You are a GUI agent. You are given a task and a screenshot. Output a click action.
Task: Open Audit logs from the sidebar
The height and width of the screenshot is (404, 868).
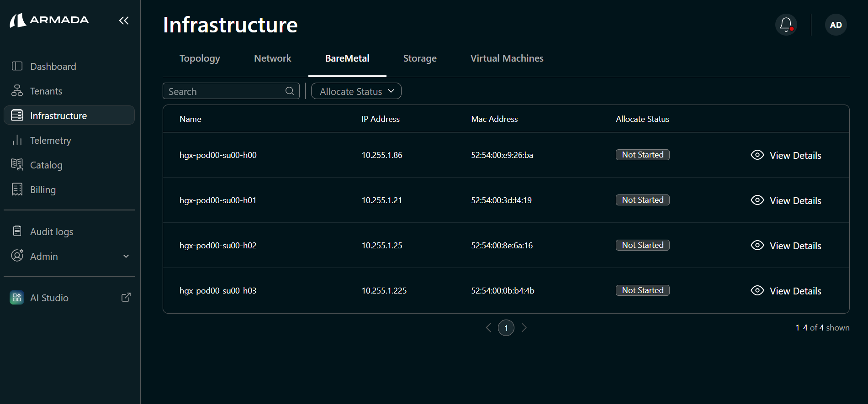pyautogui.click(x=69, y=231)
